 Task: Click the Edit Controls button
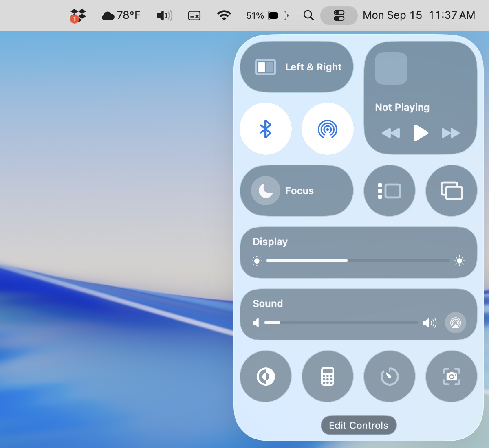(x=359, y=425)
